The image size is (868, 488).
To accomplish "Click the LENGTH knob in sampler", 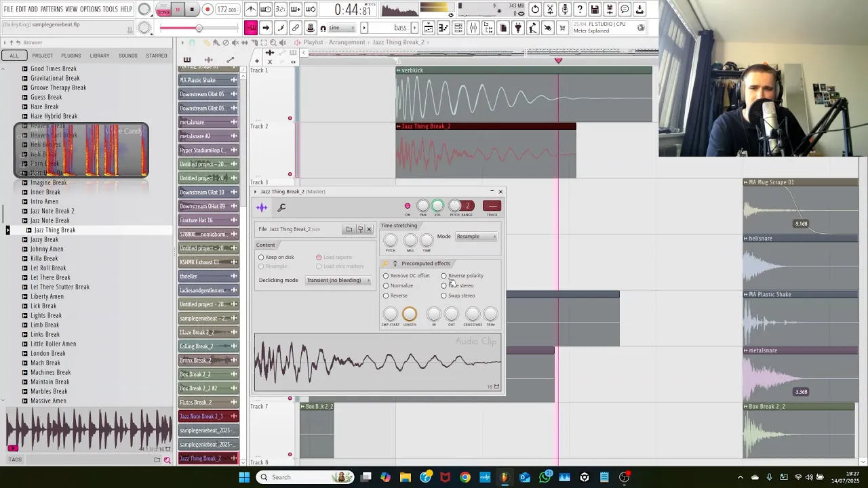I will coord(409,314).
